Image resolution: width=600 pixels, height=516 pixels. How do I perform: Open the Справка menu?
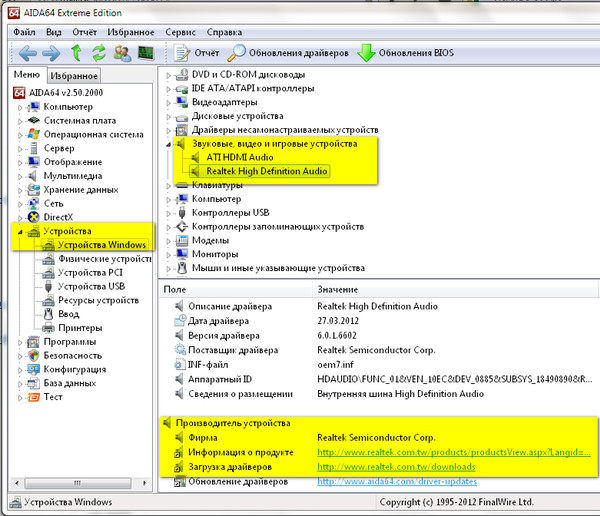[x=224, y=32]
